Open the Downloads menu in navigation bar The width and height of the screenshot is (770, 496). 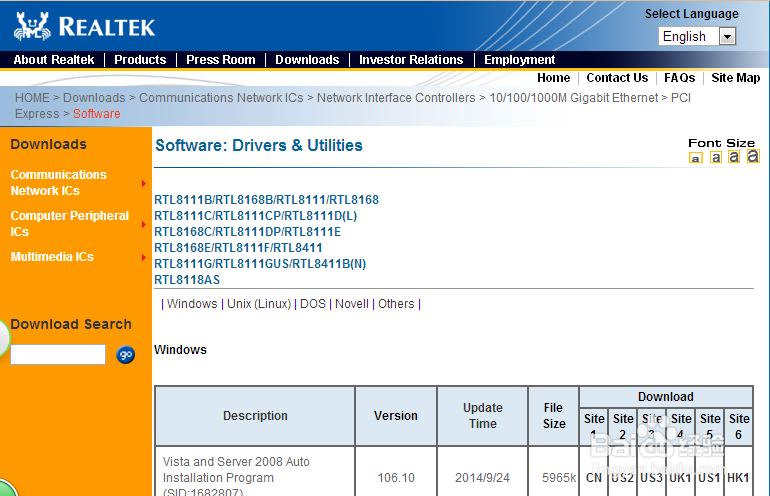click(307, 60)
